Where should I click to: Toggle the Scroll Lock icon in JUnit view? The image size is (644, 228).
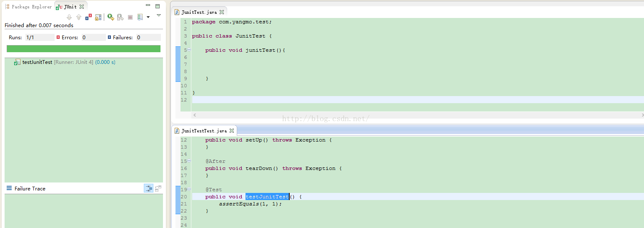[x=98, y=17]
